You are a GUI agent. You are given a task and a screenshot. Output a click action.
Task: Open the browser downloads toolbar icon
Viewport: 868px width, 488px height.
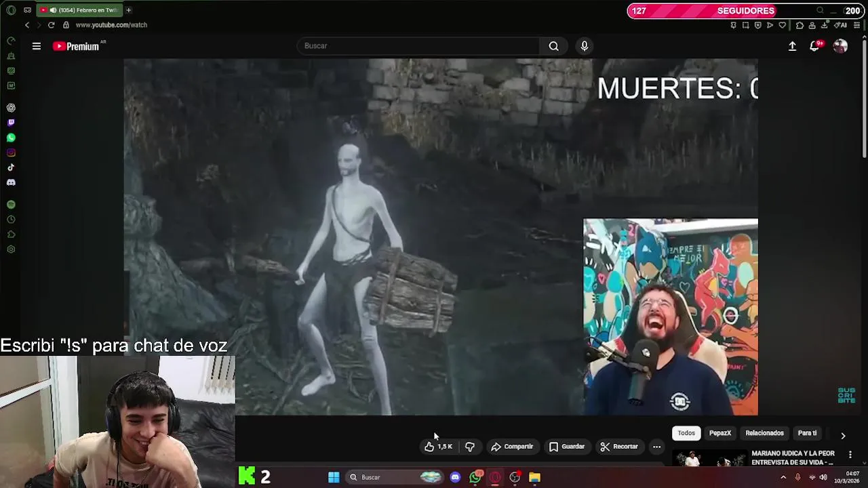(x=824, y=25)
